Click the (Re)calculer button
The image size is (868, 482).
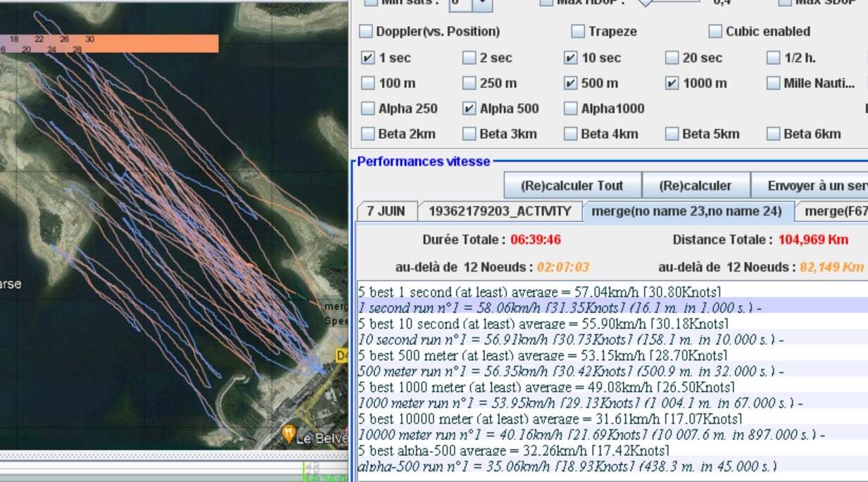click(x=696, y=186)
